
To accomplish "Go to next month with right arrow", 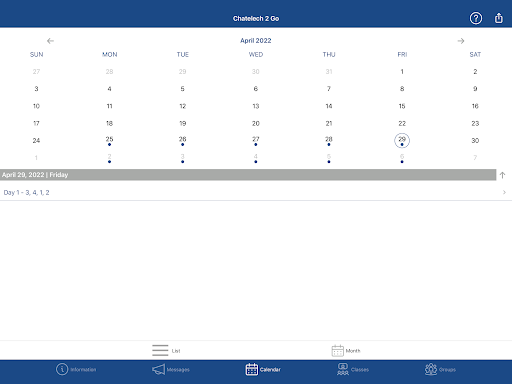I will click(x=461, y=41).
